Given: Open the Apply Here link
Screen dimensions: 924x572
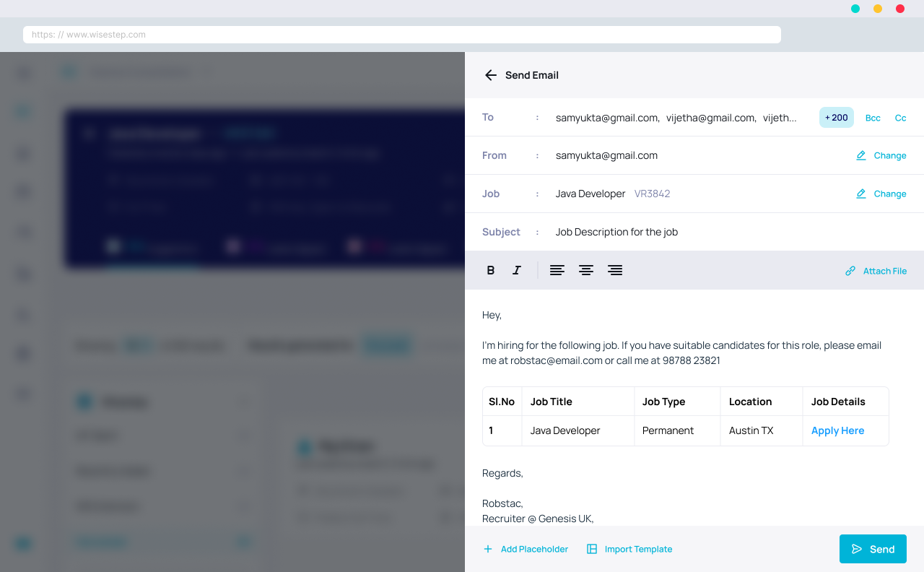Looking at the screenshot, I should [837, 430].
